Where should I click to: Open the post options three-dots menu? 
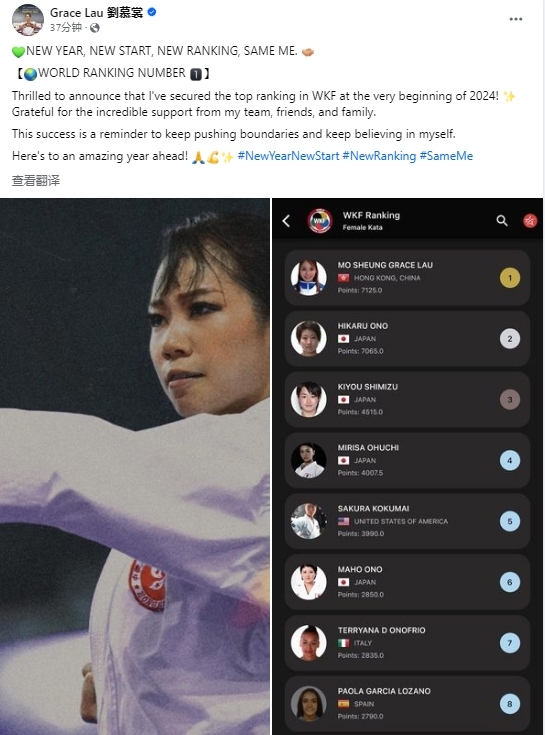click(515, 19)
